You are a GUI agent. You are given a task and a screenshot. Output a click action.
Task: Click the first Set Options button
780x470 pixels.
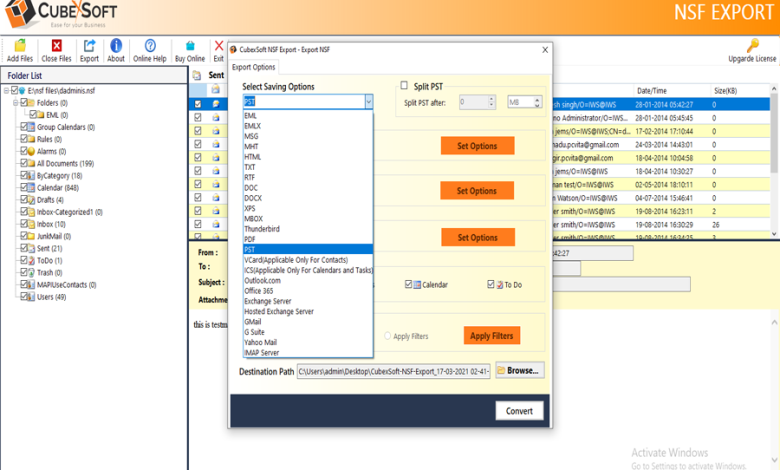click(x=478, y=146)
